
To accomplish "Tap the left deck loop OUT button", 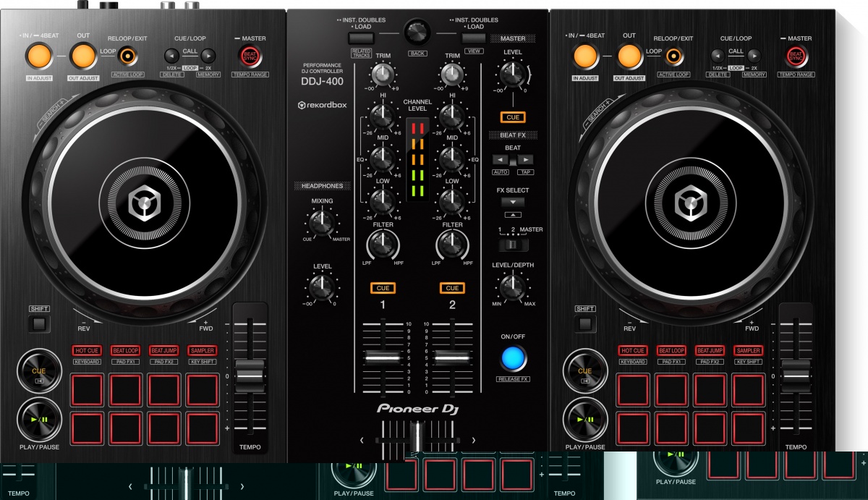I will pyautogui.click(x=83, y=56).
